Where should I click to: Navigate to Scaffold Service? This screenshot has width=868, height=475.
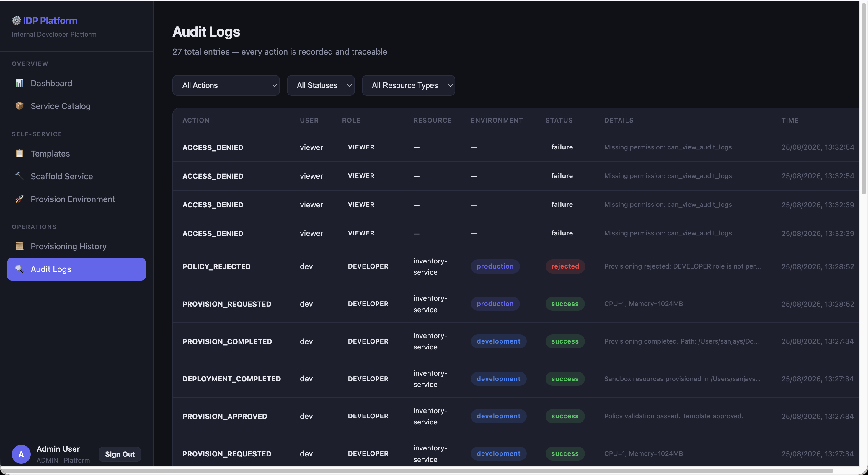pos(76,176)
